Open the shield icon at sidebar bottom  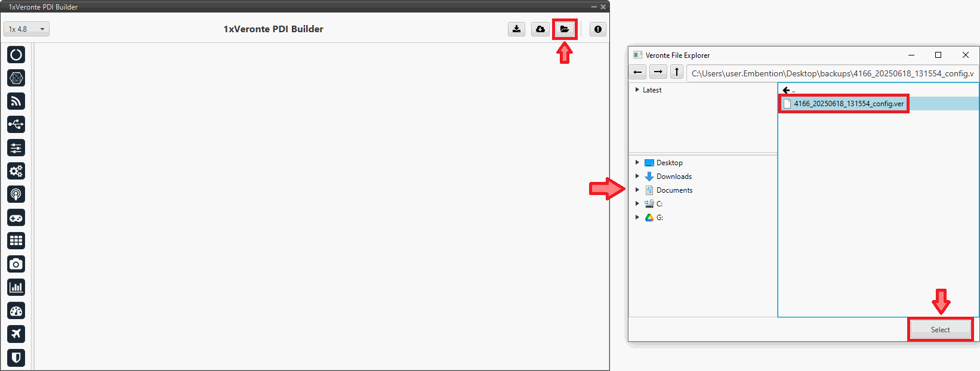coord(16,357)
